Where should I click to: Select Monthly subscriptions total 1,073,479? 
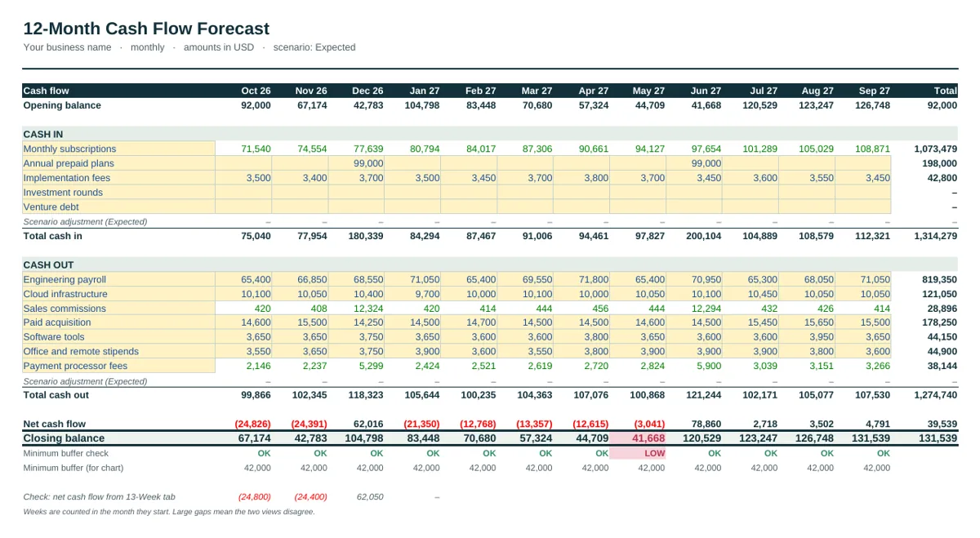coord(936,149)
